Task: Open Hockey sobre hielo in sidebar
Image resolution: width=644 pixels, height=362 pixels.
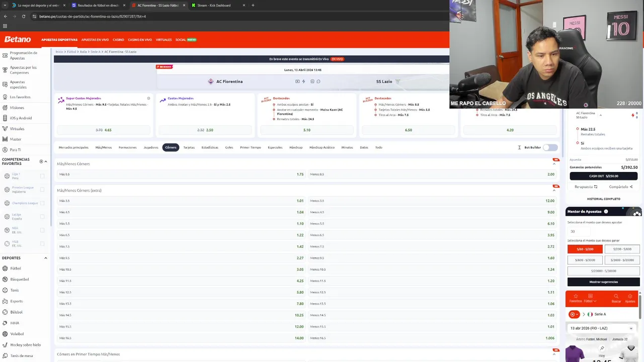Action: pyautogui.click(x=25, y=345)
